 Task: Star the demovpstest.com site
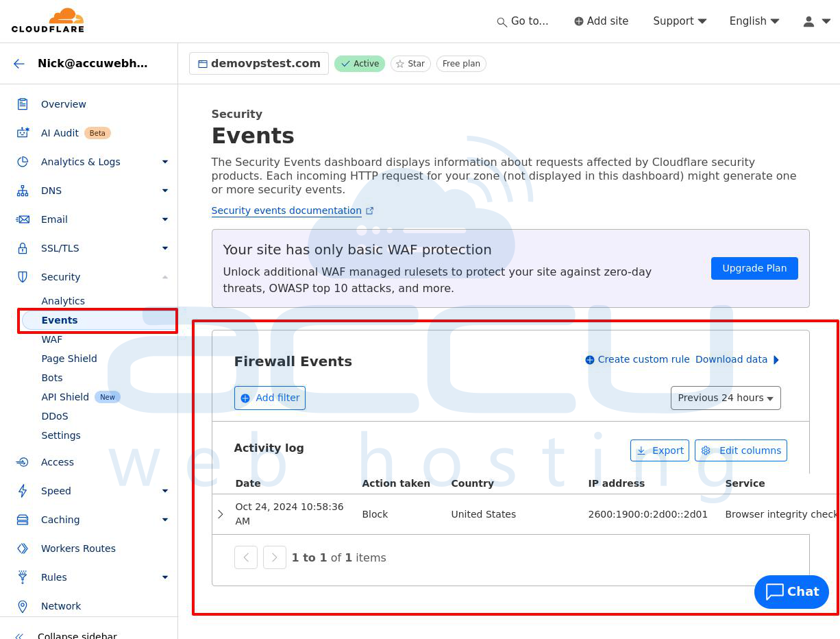click(410, 64)
